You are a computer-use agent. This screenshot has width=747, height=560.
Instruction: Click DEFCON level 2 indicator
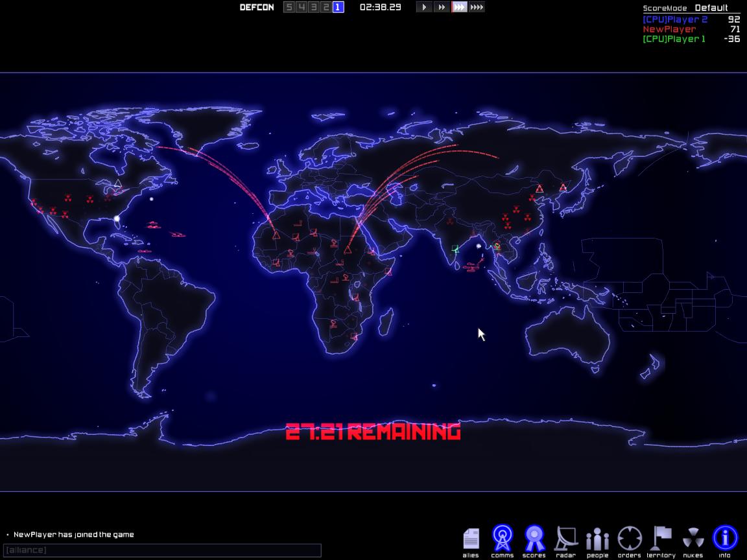tap(326, 7)
